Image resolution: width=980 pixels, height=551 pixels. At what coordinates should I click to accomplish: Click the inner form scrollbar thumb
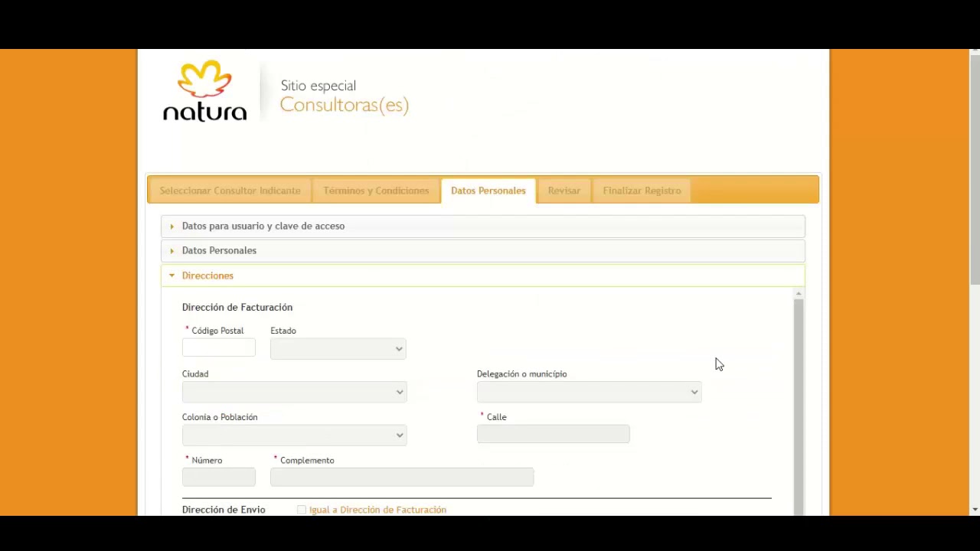tap(799, 406)
